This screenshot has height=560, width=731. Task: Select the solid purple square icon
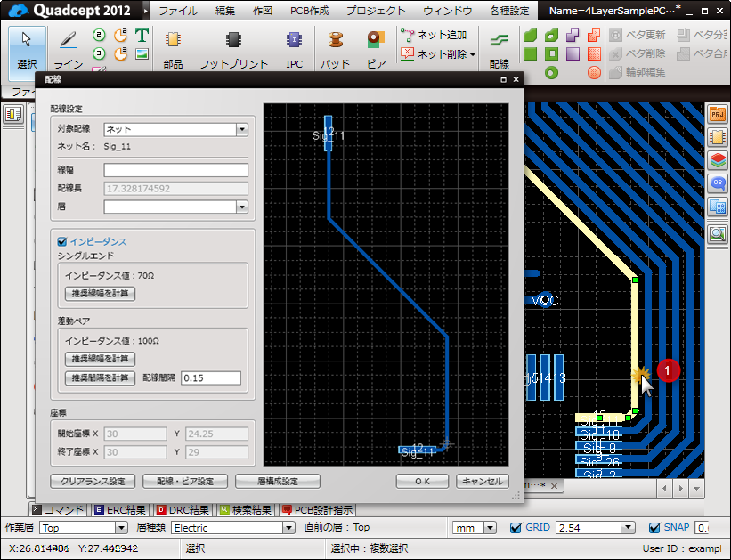click(573, 54)
